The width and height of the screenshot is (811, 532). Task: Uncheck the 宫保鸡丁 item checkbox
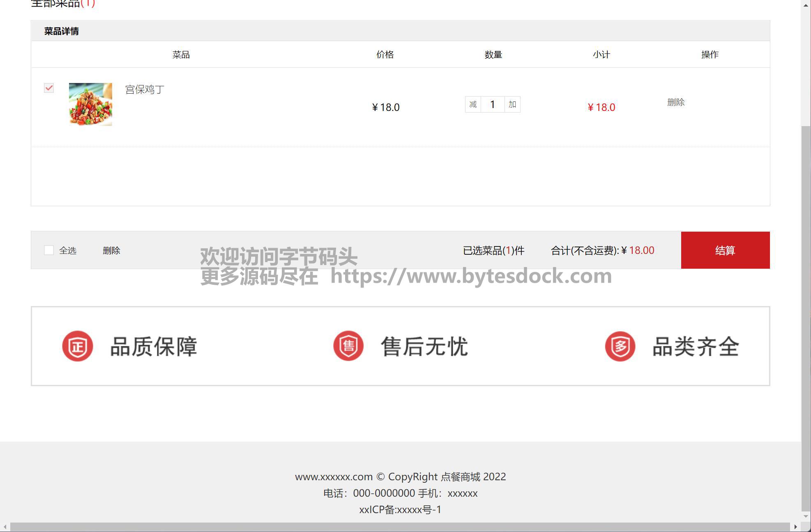click(49, 88)
